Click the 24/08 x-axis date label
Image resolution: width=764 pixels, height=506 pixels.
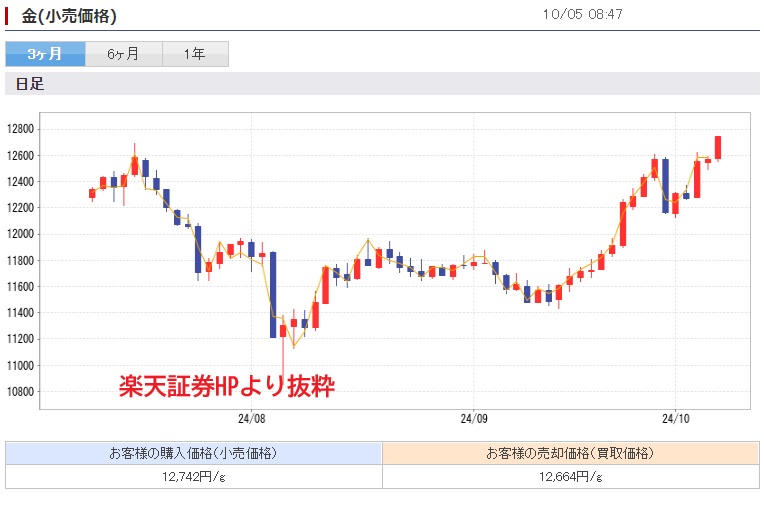252,418
